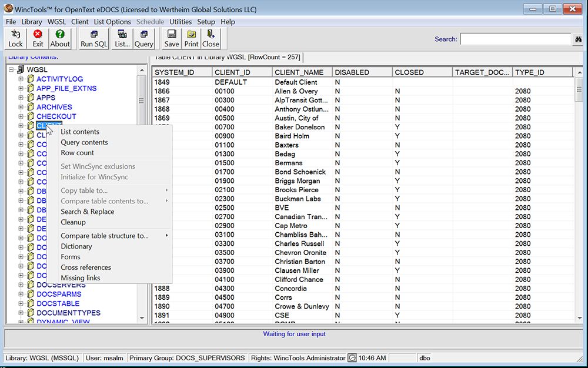Click the 'Allen & Overy' client cell
This screenshot has height=368, width=588.
click(x=296, y=91)
